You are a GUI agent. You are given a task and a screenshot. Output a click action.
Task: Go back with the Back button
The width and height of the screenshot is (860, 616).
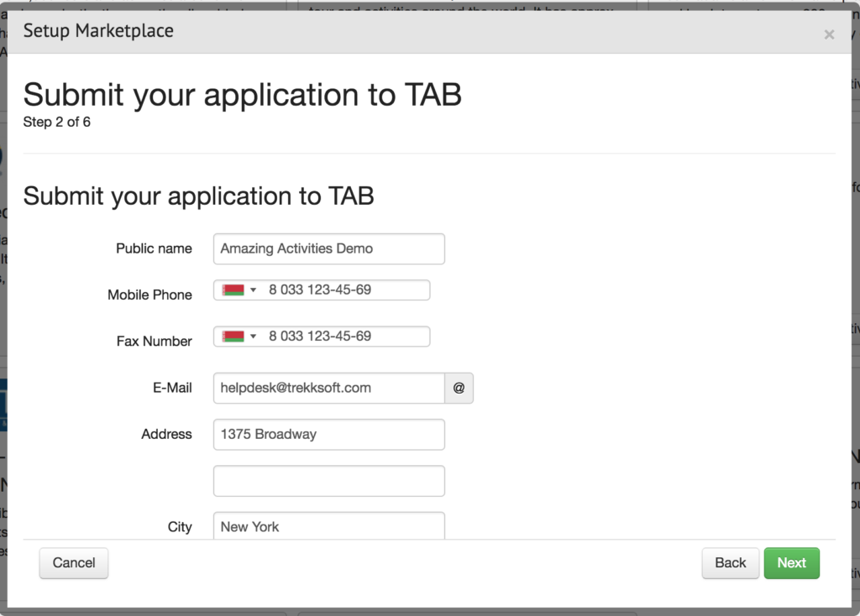pos(730,563)
